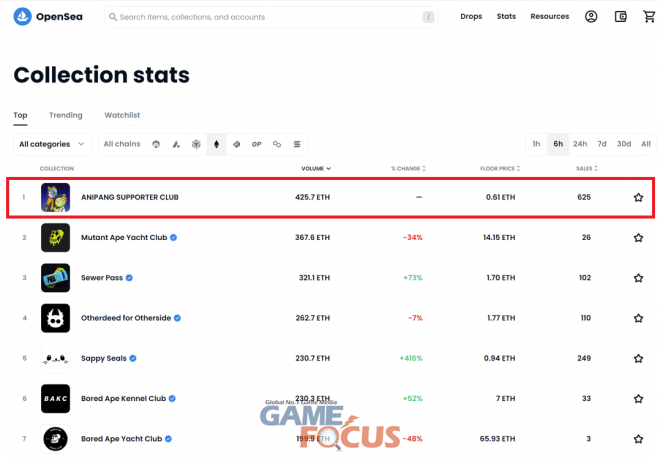Open Mutant Ape Yacht Club thumbnail

[x=56, y=237]
